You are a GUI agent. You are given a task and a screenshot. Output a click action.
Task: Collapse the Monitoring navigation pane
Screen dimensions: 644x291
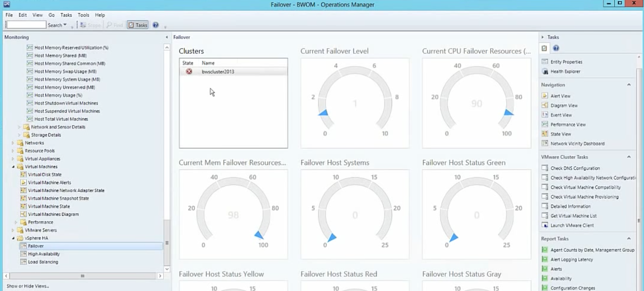[167, 37]
